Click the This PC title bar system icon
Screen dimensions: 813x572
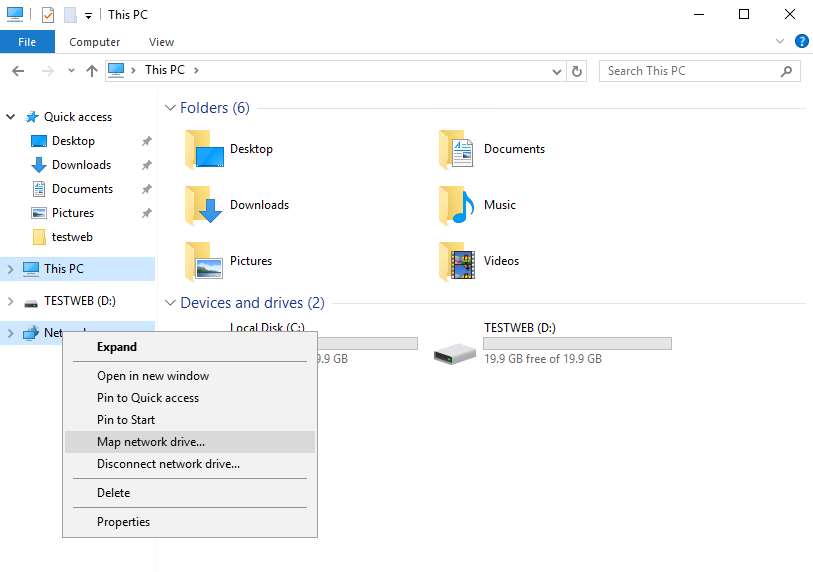tap(15, 15)
